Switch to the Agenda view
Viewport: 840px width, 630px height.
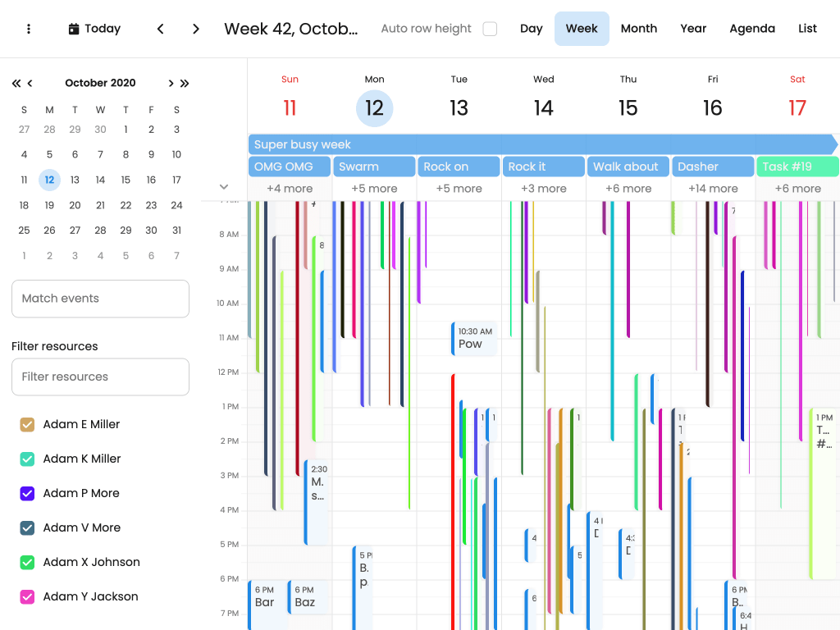click(x=751, y=29)
